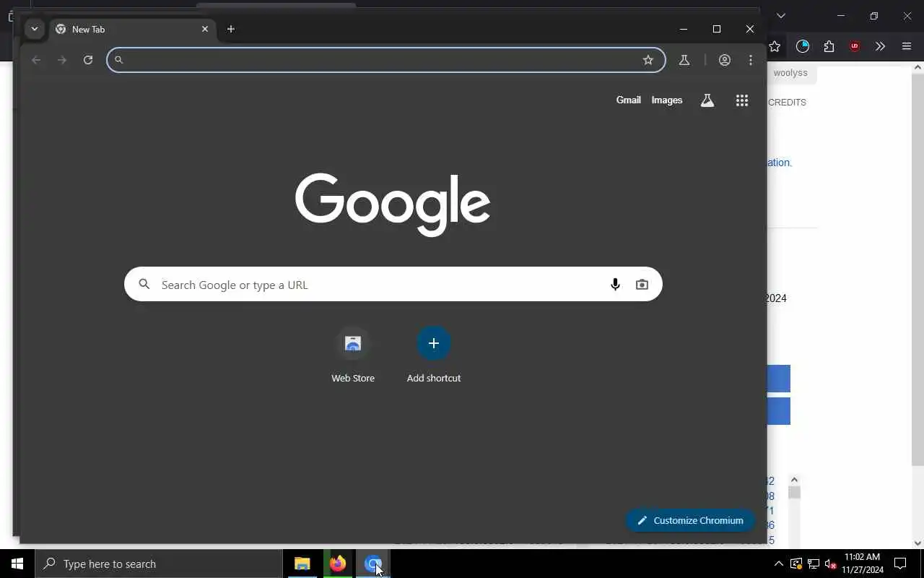Viewport: 924px width, 578px height.
Task: Open the Windows notification center
Action: point(900,564)
